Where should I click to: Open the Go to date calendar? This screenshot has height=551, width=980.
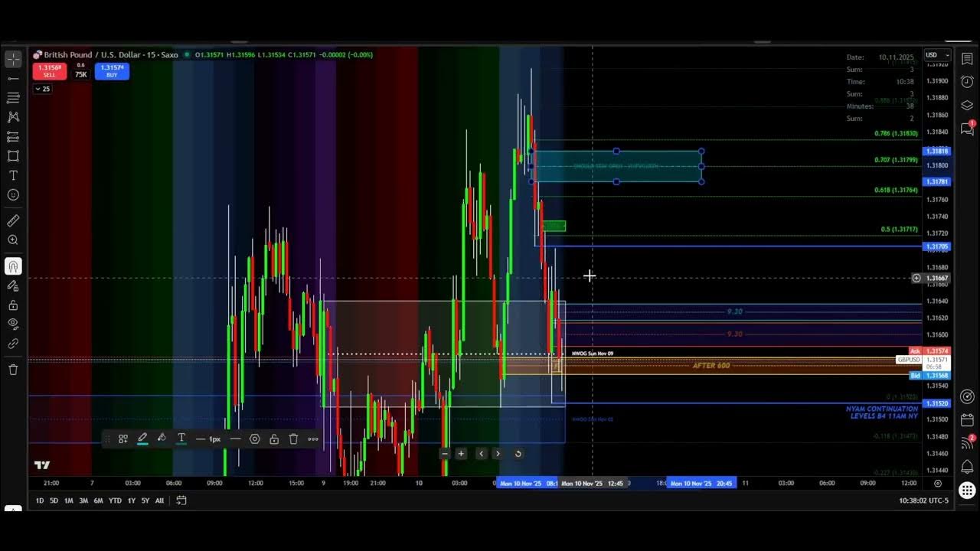(181, 500)
